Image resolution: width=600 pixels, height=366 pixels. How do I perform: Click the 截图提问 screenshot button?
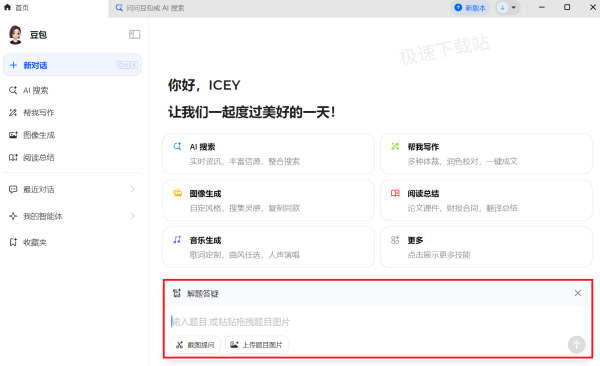(195, 345)
